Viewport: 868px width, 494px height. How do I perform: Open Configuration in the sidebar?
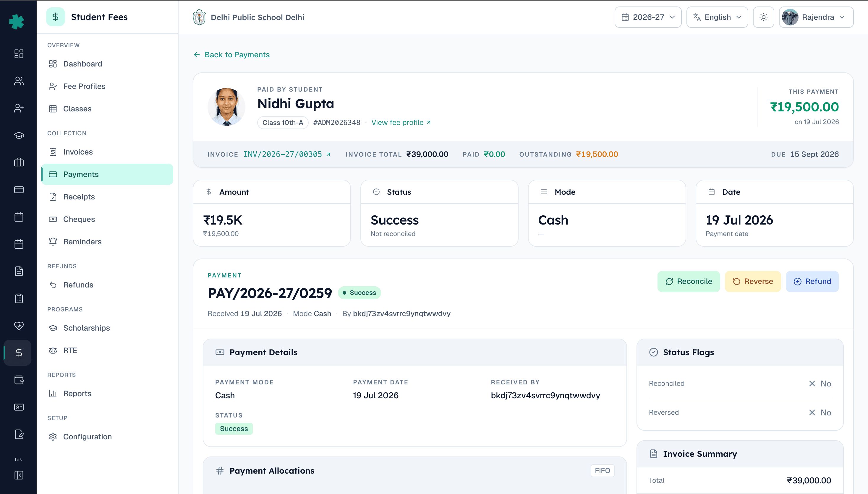point(107,437)
